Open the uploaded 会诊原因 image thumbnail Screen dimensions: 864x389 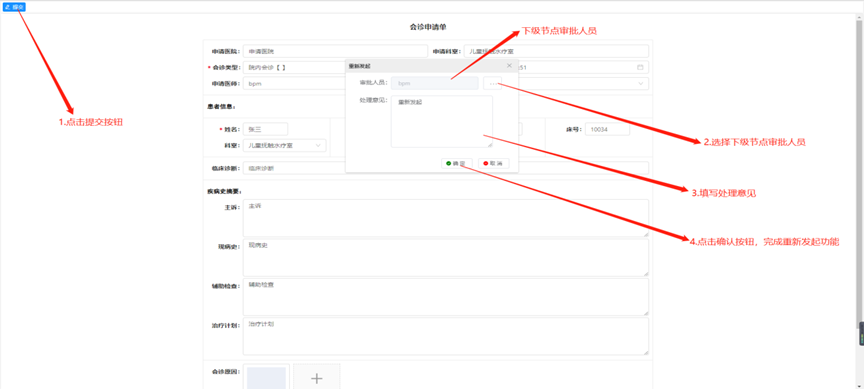[x=266, y=377]
